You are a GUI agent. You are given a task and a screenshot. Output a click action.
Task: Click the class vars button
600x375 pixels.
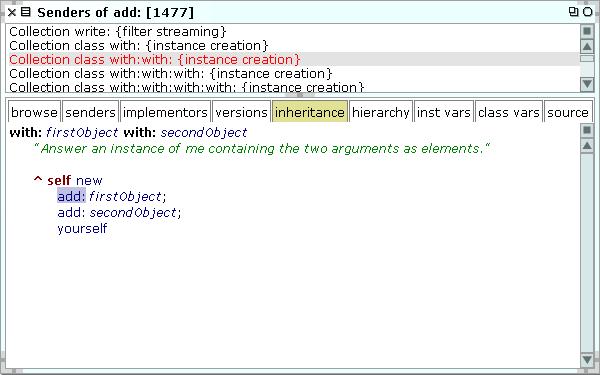pos(509,112)
